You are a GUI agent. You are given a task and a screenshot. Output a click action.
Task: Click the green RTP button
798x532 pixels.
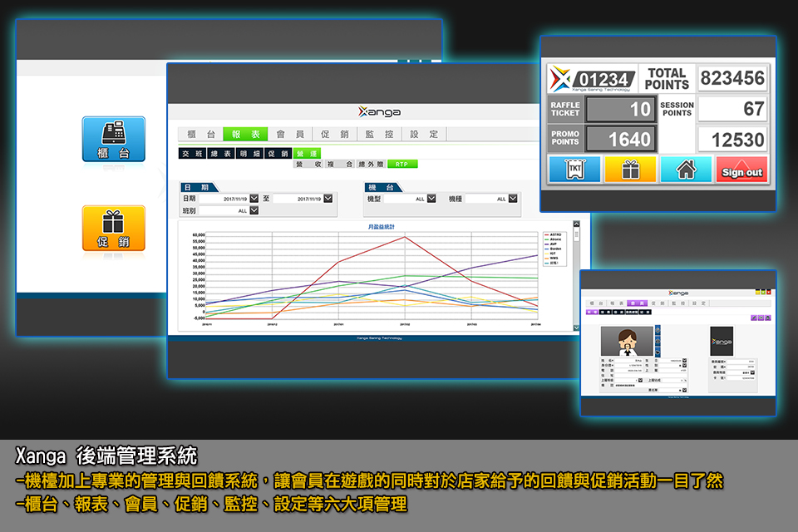[x=402, y=164]
